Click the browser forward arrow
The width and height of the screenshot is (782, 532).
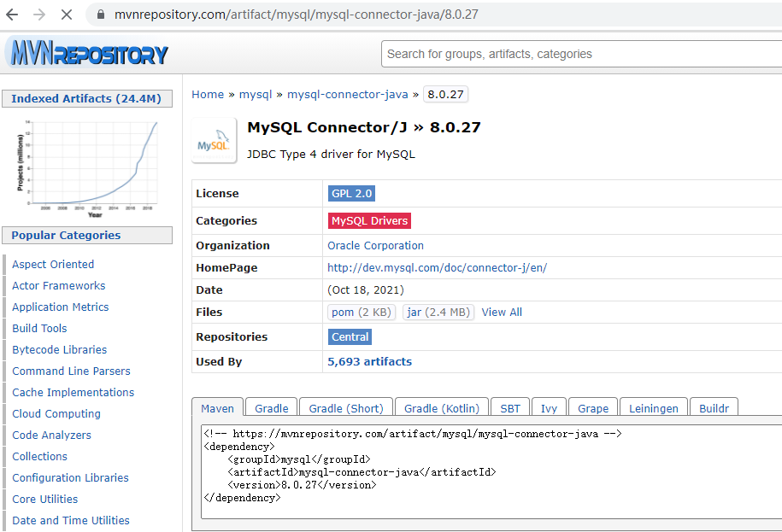point(39,15)
